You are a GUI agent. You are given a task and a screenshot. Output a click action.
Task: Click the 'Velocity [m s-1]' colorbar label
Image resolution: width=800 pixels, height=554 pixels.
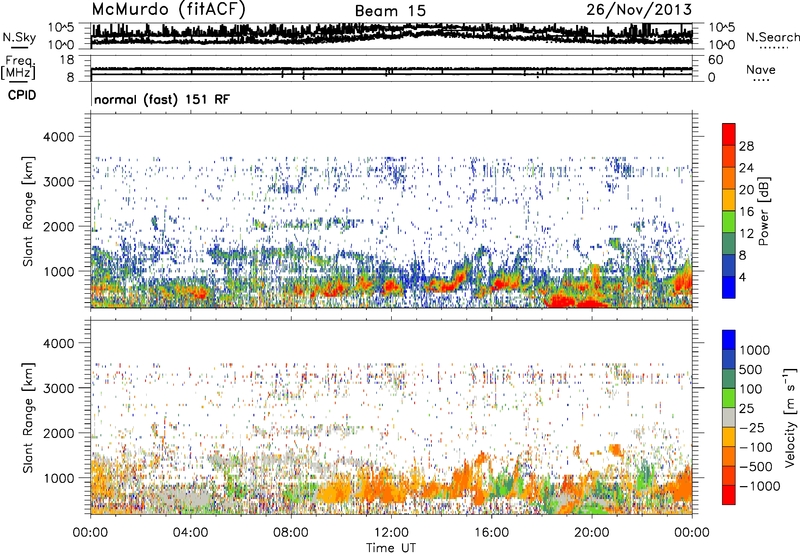coord(790,417)
